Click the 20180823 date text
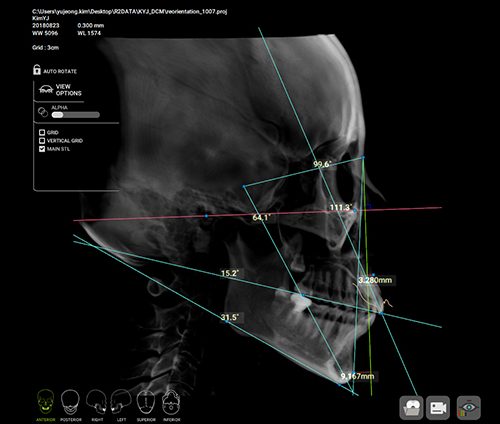The image size is (500, 424). [x=46, y=26]
